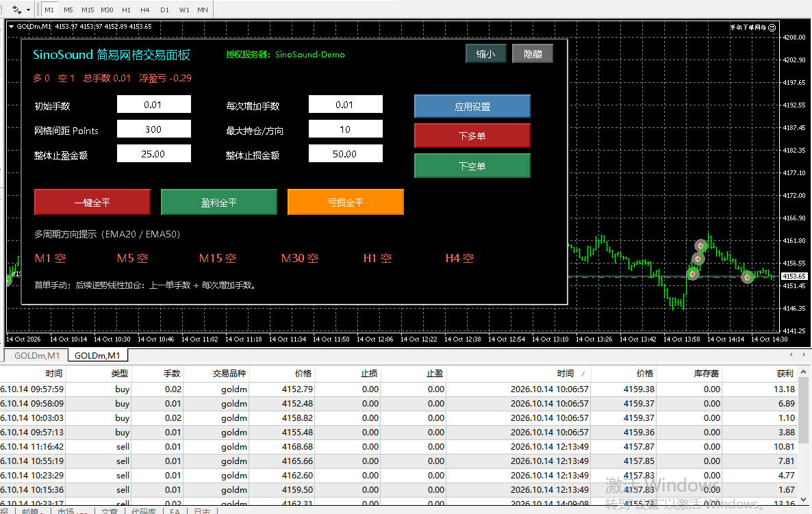Image resolution: width=812 pixels, height=514 pixels.
Task: Click the history table scroll up arrow
Action: click(803, 372)
